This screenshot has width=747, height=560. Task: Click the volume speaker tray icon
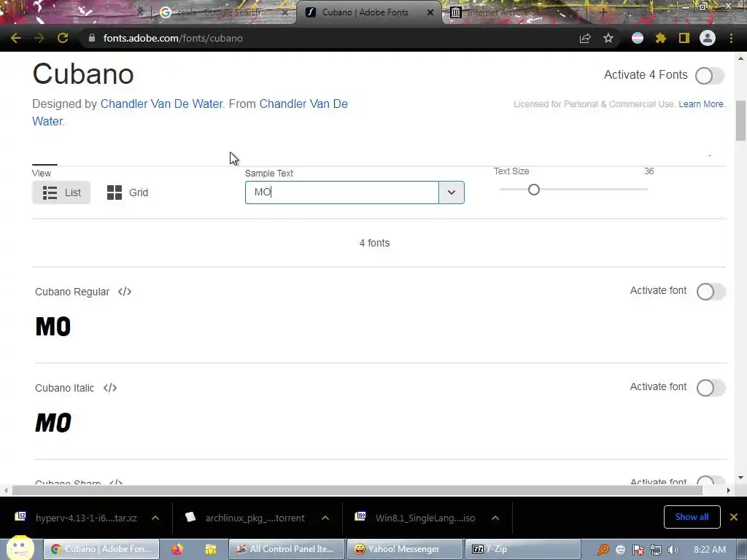[673, 550]
